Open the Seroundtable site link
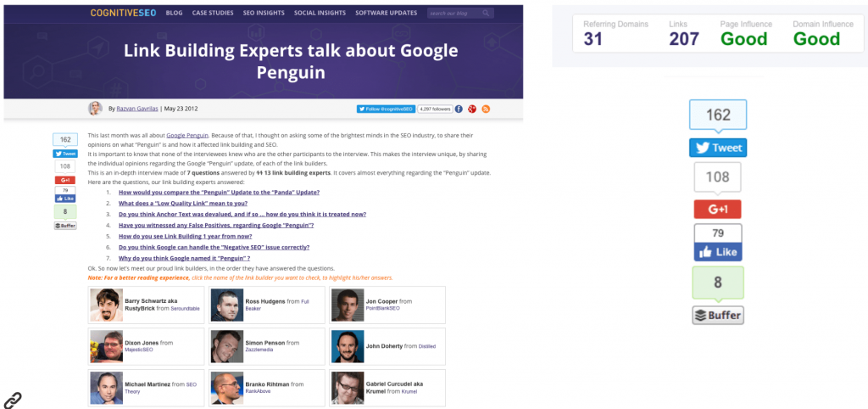Viewport: 868px width, 409px height. tap(185, 308)
